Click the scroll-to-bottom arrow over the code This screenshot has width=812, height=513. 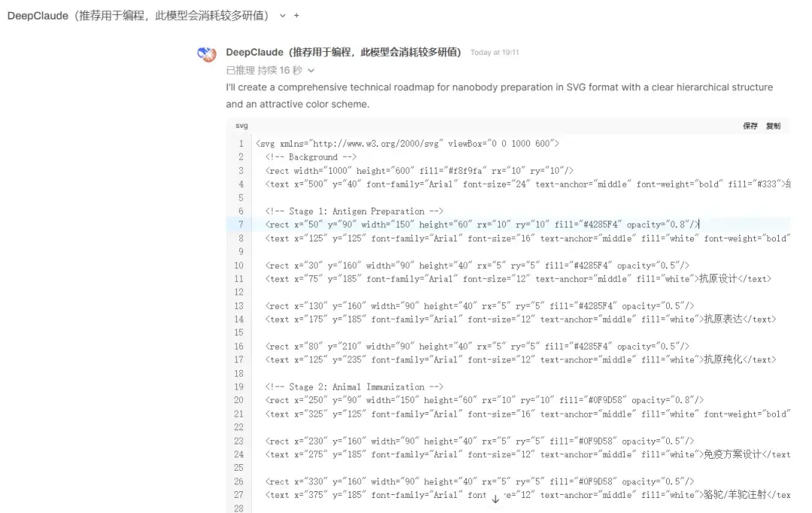[495, 499]
